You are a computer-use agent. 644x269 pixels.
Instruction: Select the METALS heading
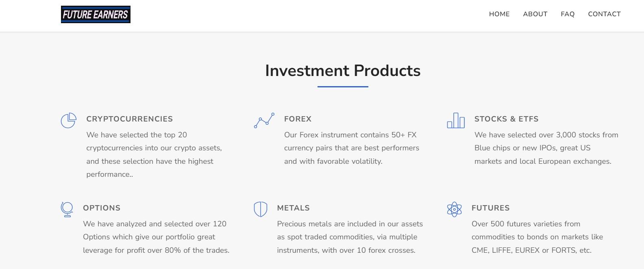pos(293,208)
